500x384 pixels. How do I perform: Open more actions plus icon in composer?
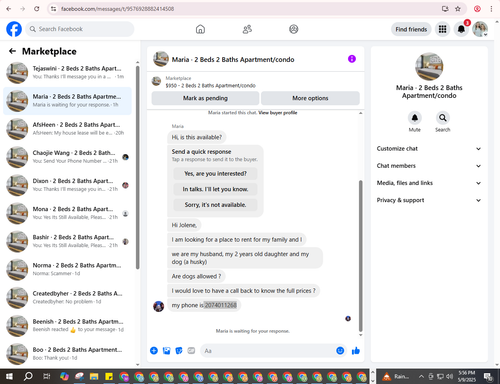(154, 351)
